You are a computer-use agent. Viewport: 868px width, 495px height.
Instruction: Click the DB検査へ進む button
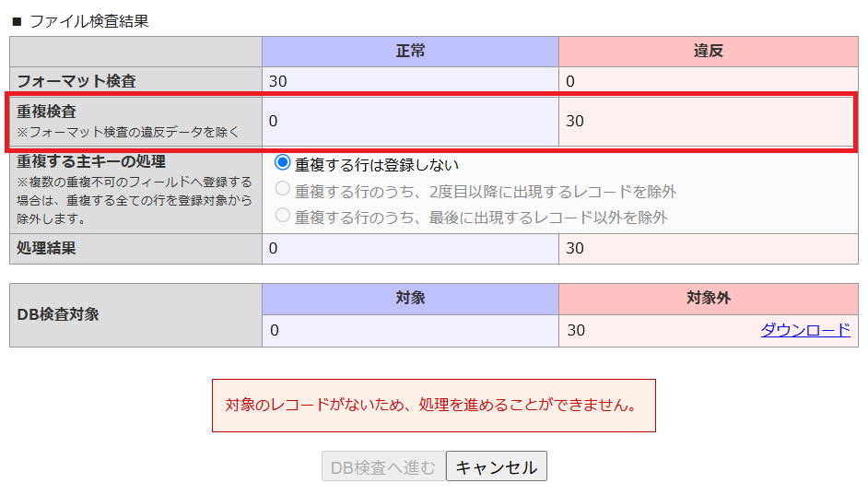click(x=383, y=466)
